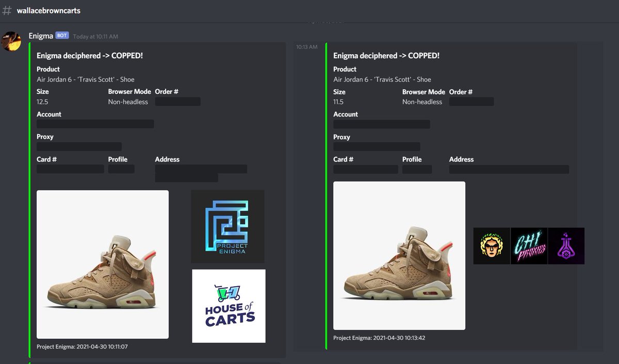Click 'Non-headless' in the size 12.5 embed

coord(128,102)
